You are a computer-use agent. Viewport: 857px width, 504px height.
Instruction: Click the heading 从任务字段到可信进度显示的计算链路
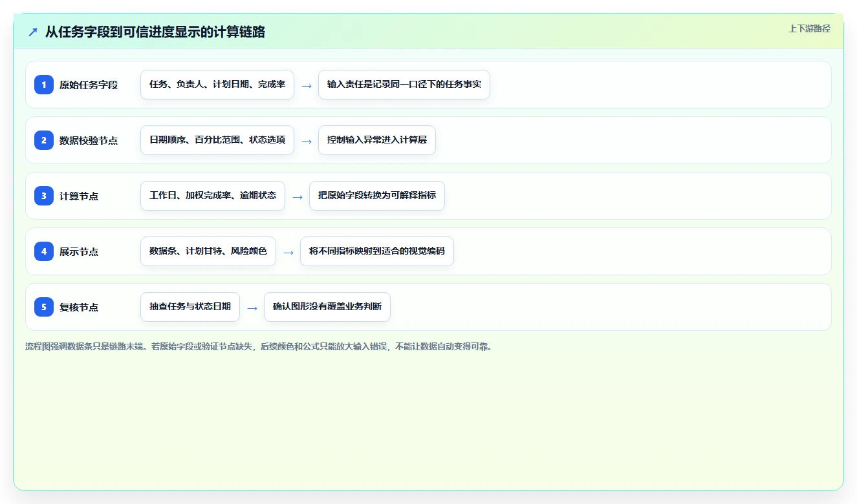click(155, 32)
